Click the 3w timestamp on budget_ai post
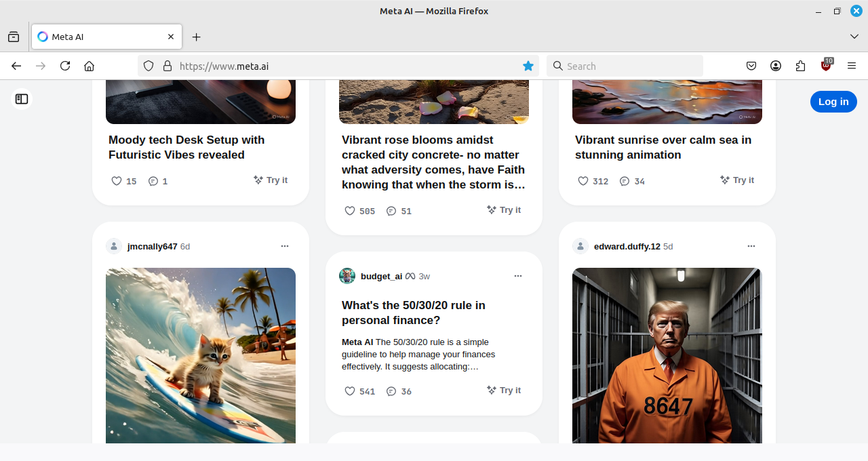 click(x=425, y=277)
